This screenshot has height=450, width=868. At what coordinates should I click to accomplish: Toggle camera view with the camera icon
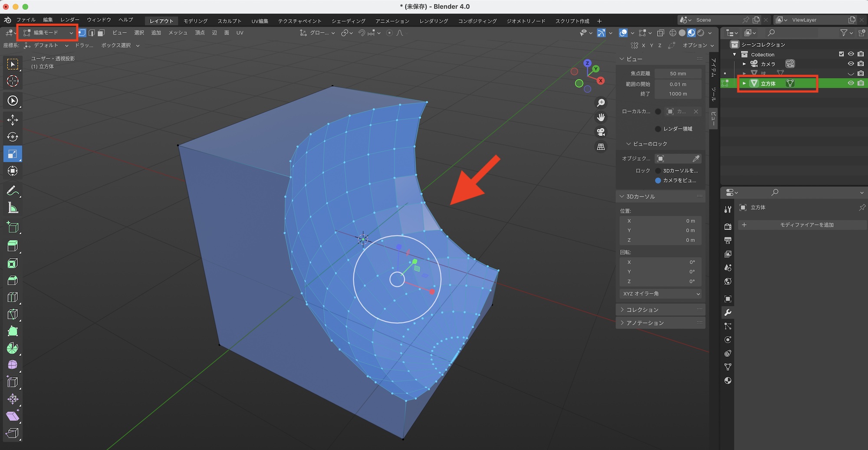click(x=601, y=132)
